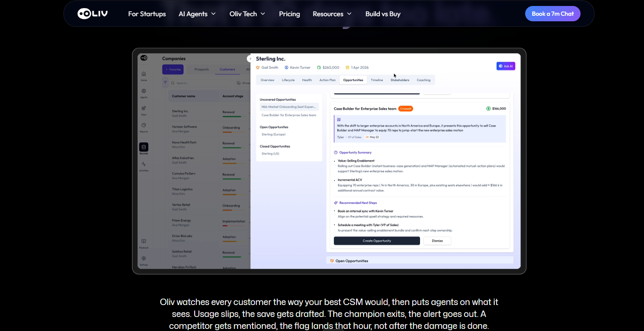The image size is (644, 331).
Task: Click the Dismiss button
Action: [x=437, y=241]
